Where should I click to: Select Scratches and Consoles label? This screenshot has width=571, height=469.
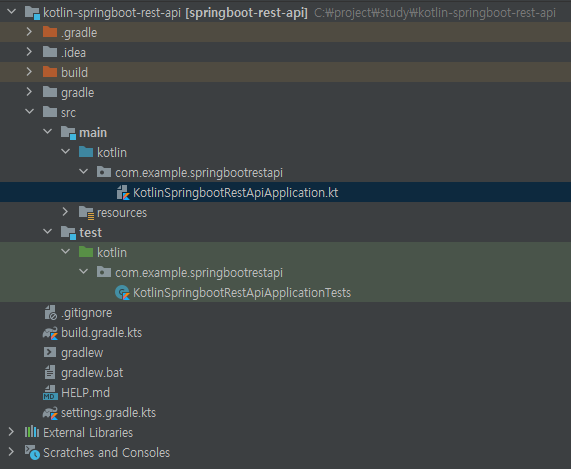[106, 453]
